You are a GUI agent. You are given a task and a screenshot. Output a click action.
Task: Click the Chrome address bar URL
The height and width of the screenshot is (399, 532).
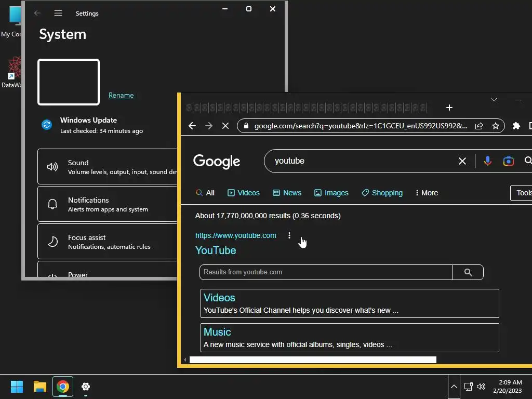pos(361,126)
